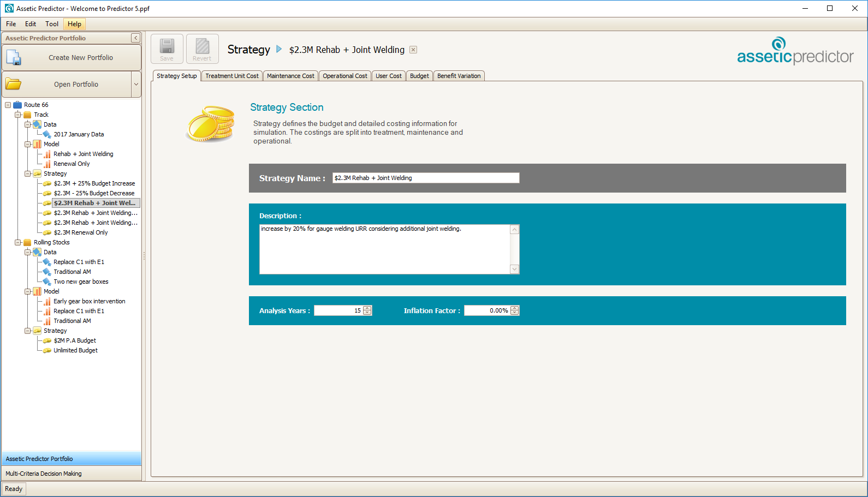Collapse the Strategy node under Track

coord(28,173)
